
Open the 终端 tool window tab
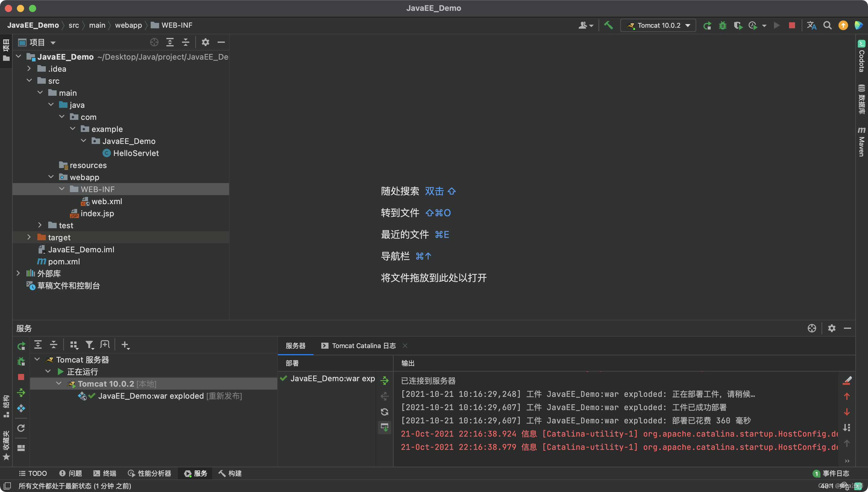tap(105, 473)
